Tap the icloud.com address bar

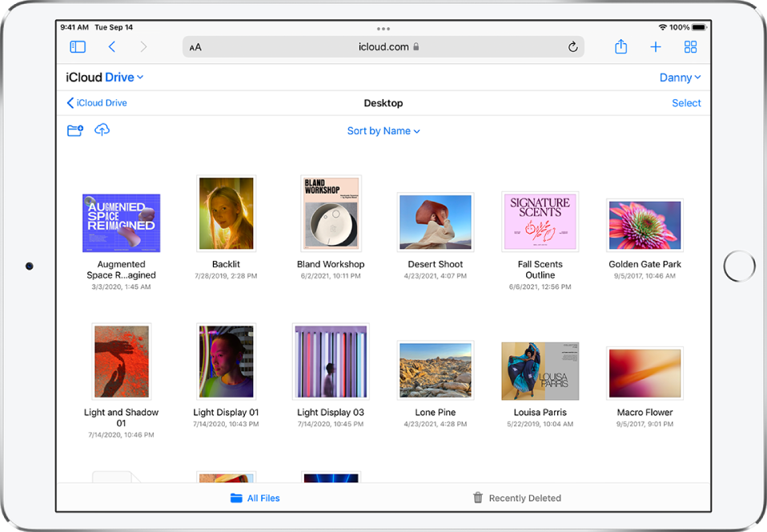[383, 47]
